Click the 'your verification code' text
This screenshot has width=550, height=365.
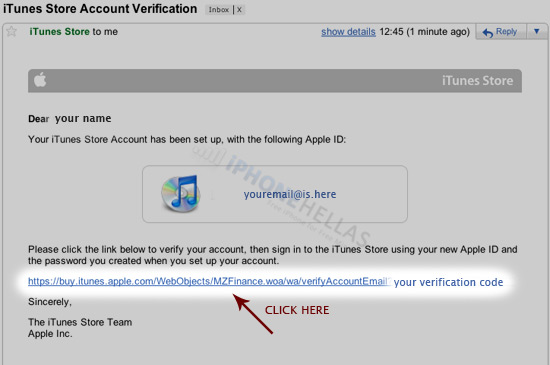[x=448, y=282]
